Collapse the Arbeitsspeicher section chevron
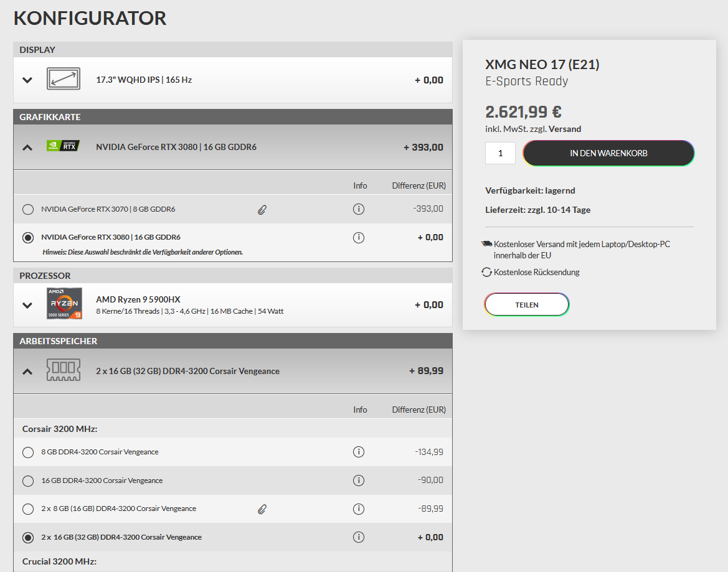Screen dimensions: 728x572 (27, 372)
